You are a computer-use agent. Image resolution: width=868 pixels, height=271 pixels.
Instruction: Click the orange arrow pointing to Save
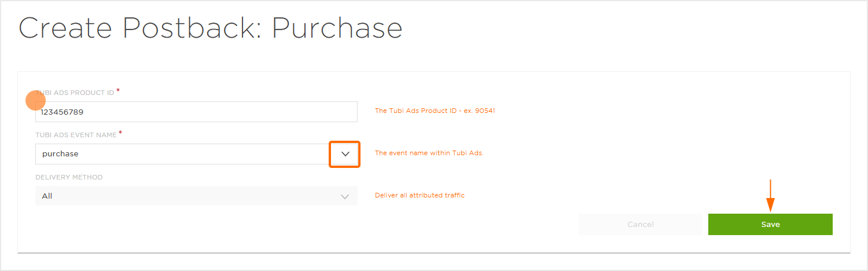tap(770, 196)
